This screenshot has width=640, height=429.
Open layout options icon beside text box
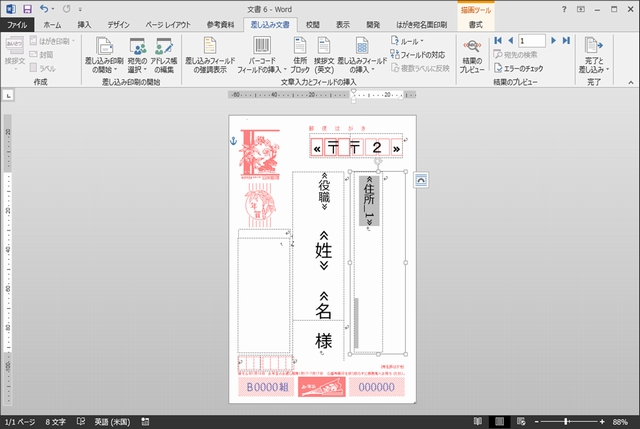click(x=421, y=180)
